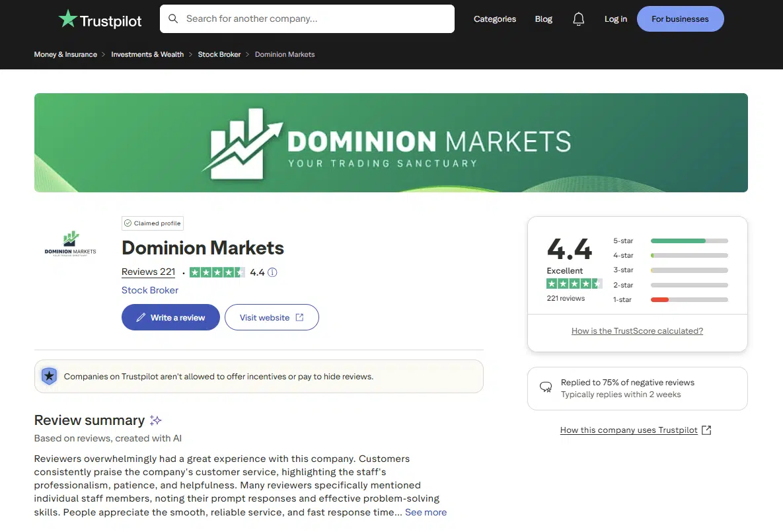
Task: Click the search magnifier icon
Action: click(x=173, y=19)
